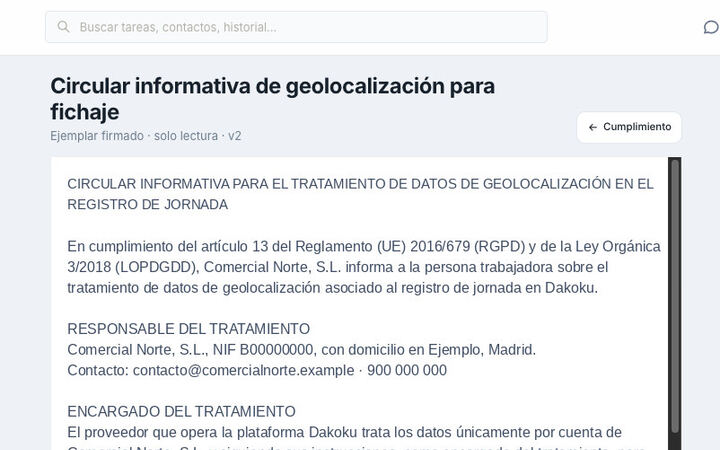The height and width of the screenshot is (450, 720).
Task: Click the 'Circular informativa de geolocalización para fichaje' heading
Action: point(272,99)
